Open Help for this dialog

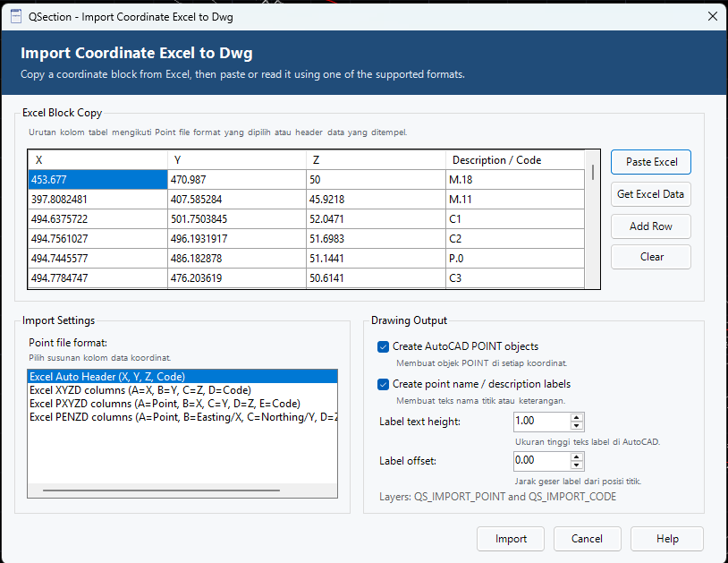click(x=666, y=539)
